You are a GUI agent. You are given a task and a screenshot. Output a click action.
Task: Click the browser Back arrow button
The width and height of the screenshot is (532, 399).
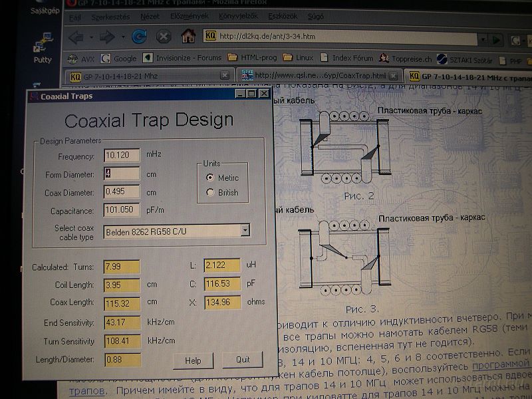click(x=78, y=37)
